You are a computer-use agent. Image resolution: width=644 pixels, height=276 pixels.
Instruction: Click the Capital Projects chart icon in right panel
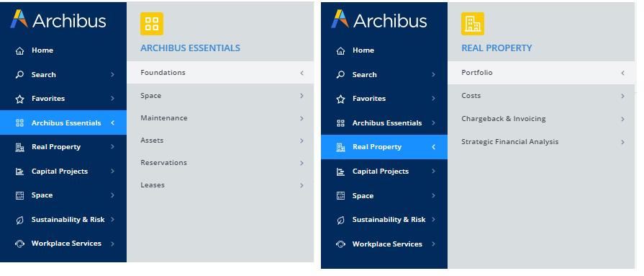click(x=340, y=172)
